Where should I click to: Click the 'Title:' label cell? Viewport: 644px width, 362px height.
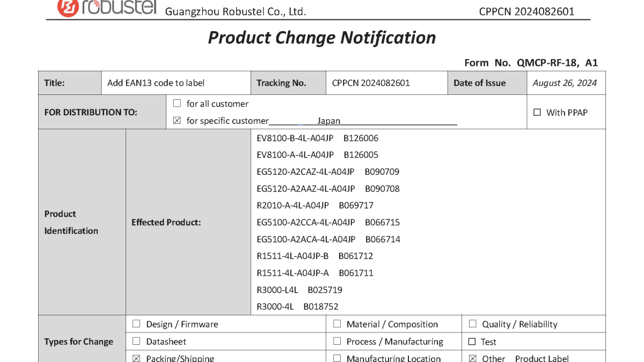[70, 83]
